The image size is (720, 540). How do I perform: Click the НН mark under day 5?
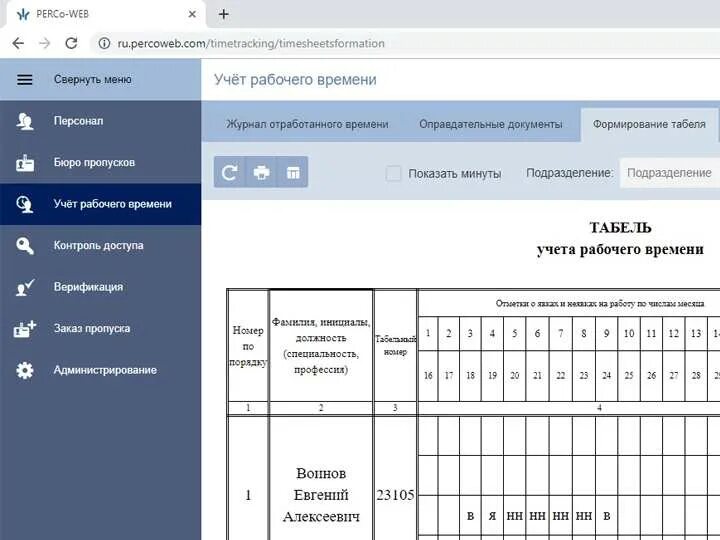click(x=515, y=516)
